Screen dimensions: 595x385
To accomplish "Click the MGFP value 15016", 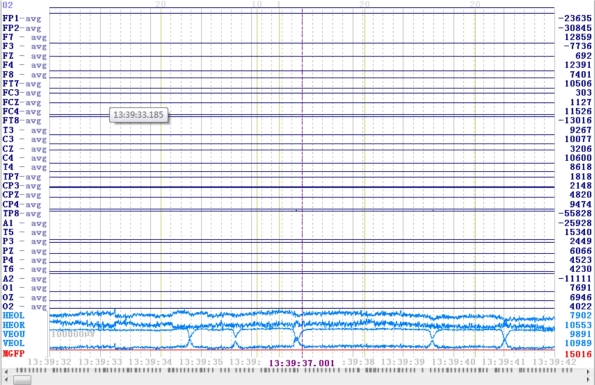I will [x=578, y=354].
